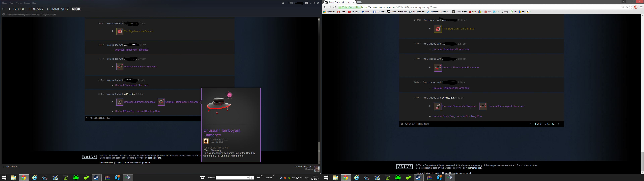Go to next history page arrow in Chrome

click(x=559, y=124)
